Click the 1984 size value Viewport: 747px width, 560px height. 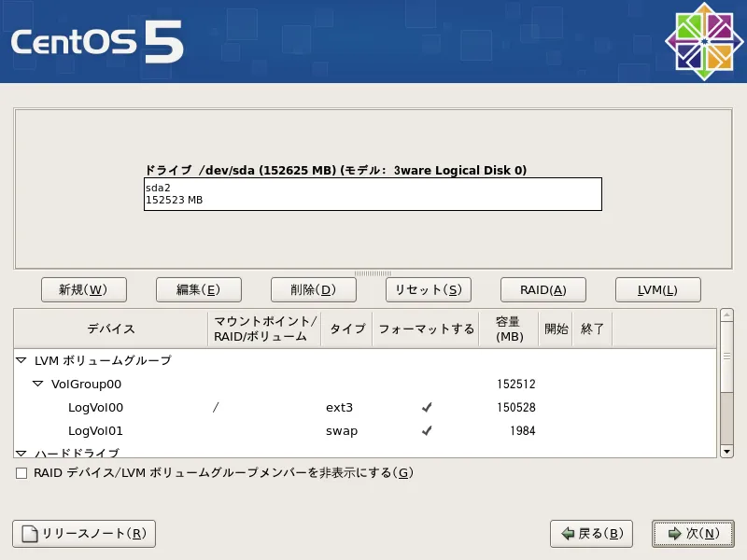[523, 431]
